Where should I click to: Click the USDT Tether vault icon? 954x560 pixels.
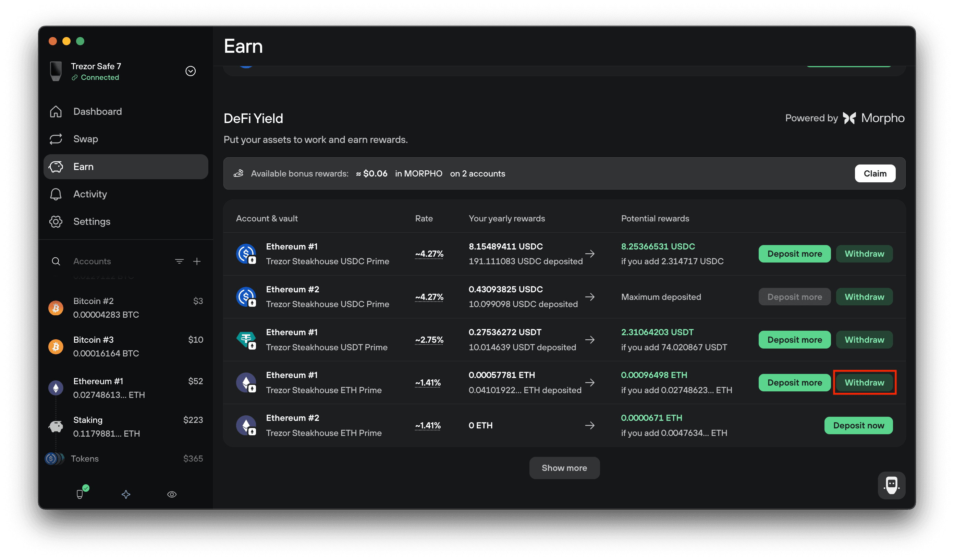[246, 340]
